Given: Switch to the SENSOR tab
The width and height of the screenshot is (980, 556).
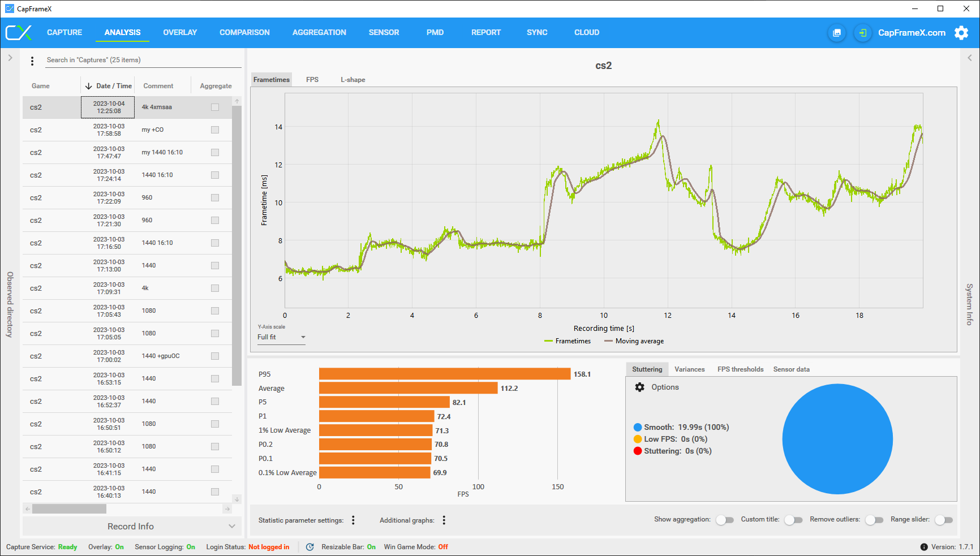Looking at the screenshot, I should (384, 33).
